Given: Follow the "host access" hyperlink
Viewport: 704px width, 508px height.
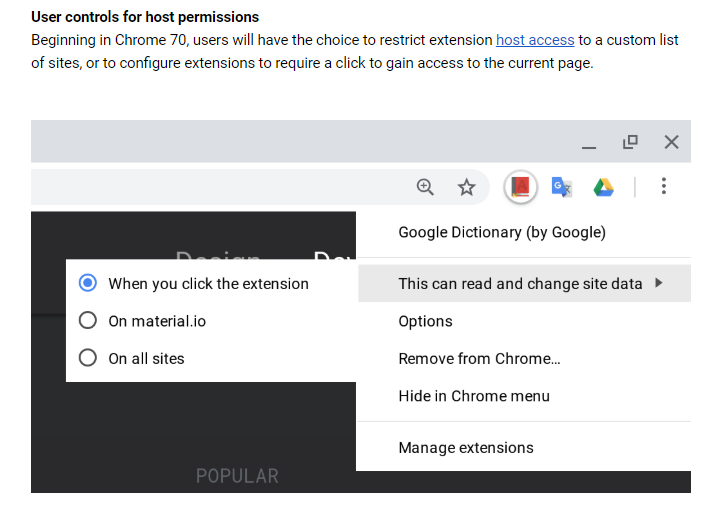Looking at the screenshot, I should click(x=535, y=40).
